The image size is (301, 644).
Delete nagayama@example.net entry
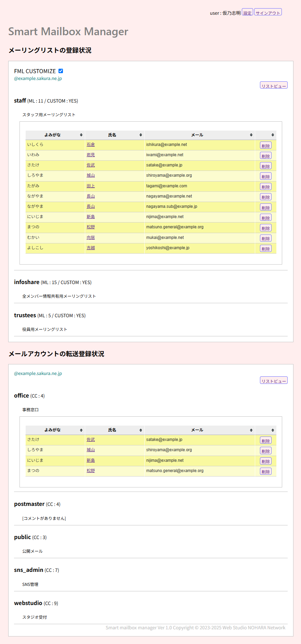tap(266, 197)
